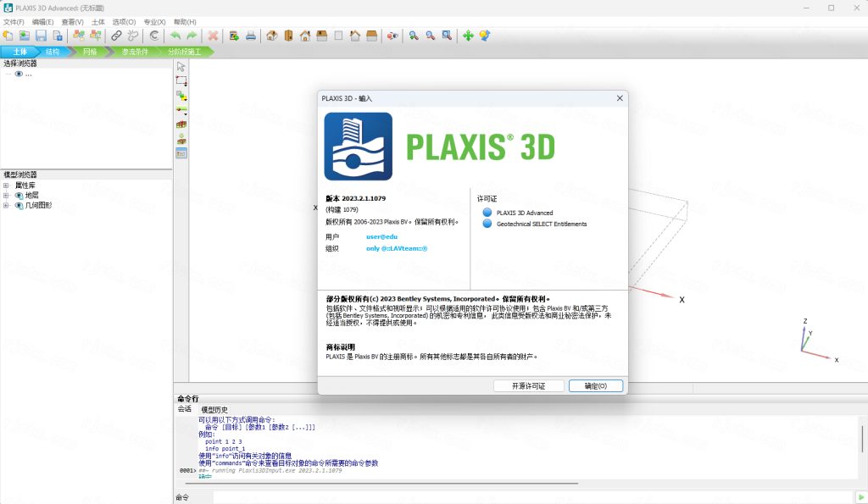
Task: Click the command input field at bottom
Action: [x=534, y=497]
